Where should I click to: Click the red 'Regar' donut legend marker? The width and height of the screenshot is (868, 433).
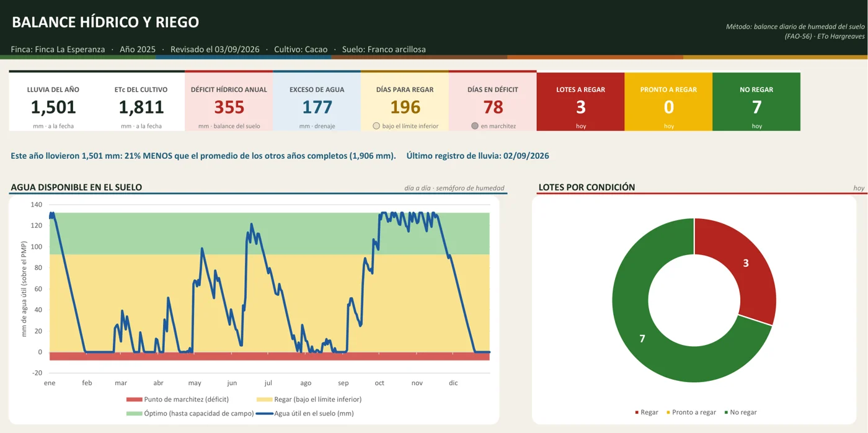coord(637,413)
